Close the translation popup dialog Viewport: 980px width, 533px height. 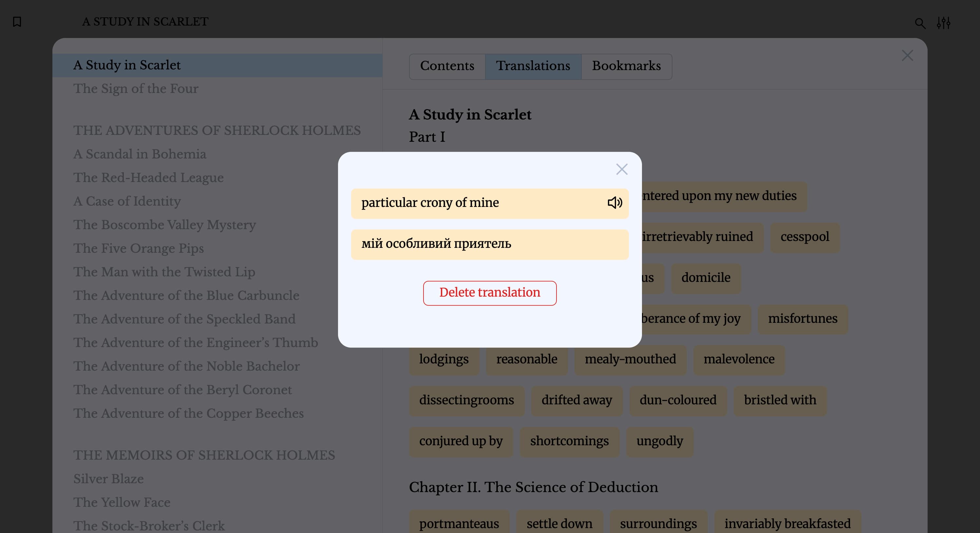[x=621, y=169]
